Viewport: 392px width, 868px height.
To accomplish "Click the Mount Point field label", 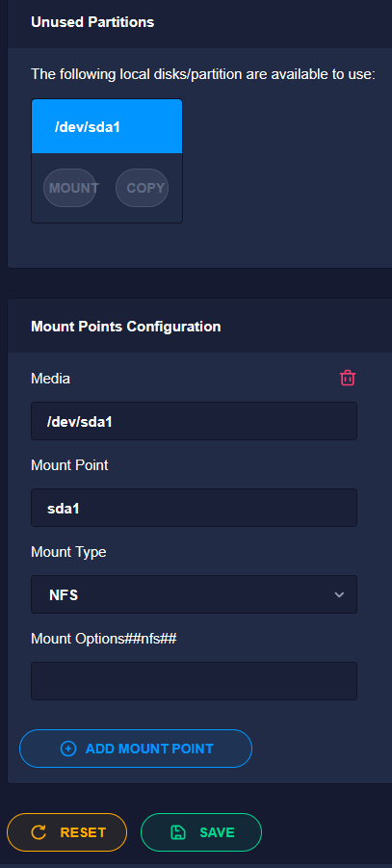I will [69, 465].
